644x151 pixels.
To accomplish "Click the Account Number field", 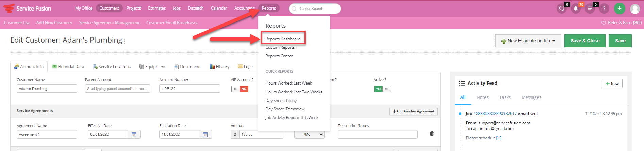I will tap(189, 89).
